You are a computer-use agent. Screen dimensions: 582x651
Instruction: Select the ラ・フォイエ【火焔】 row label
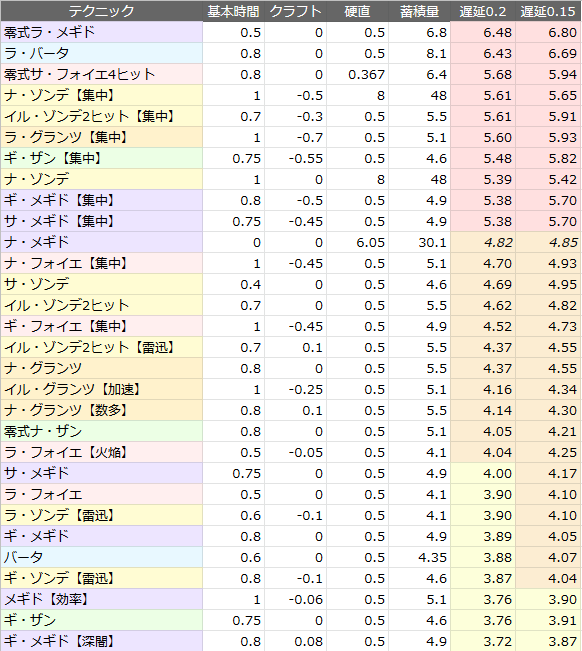pyautogui.click(x=102, y=452)
